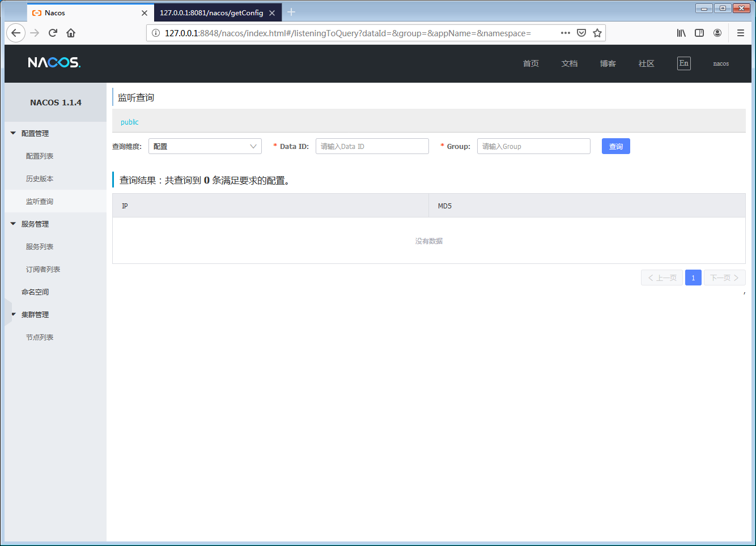Open page actions three-dot menu

(x=565, y=33)
